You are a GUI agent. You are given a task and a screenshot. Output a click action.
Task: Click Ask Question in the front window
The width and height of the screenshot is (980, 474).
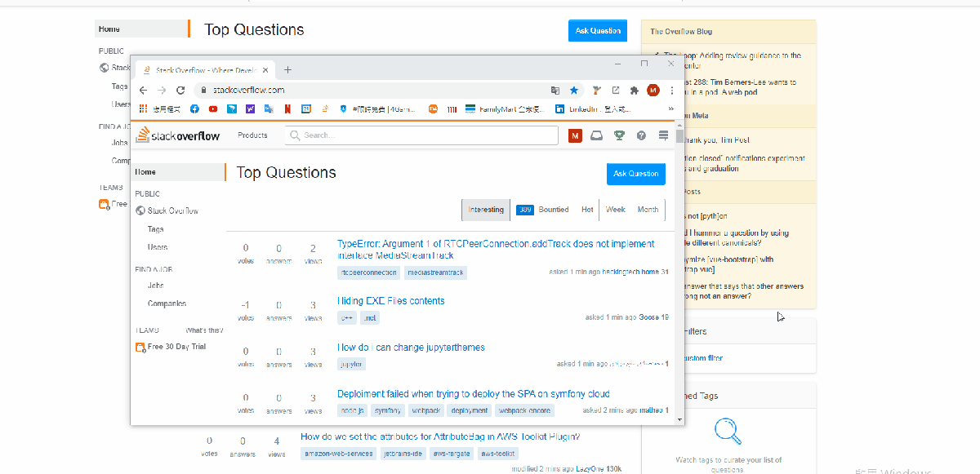click(x=636, y=174)
